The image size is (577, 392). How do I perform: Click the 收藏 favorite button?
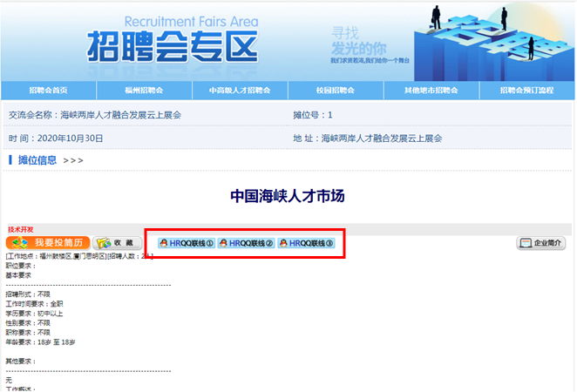pyautogui.click(x=117, y=243)
